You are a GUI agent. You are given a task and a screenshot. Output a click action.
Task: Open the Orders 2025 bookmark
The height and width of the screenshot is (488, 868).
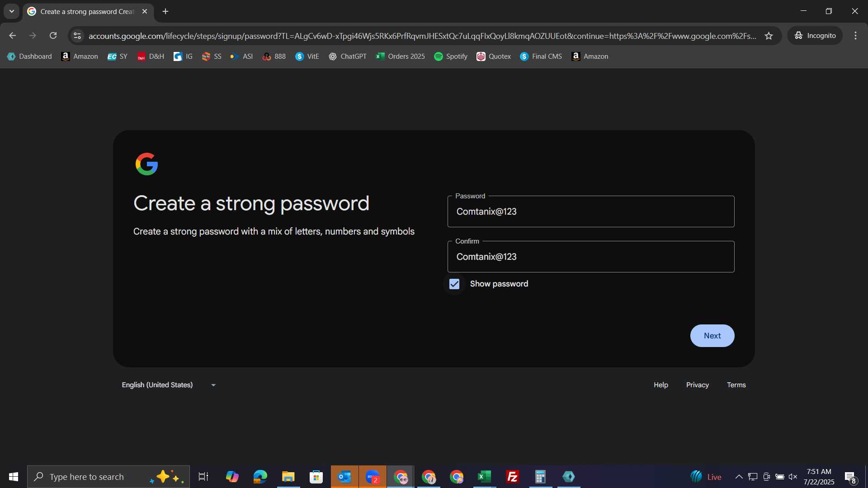point(401,56)
